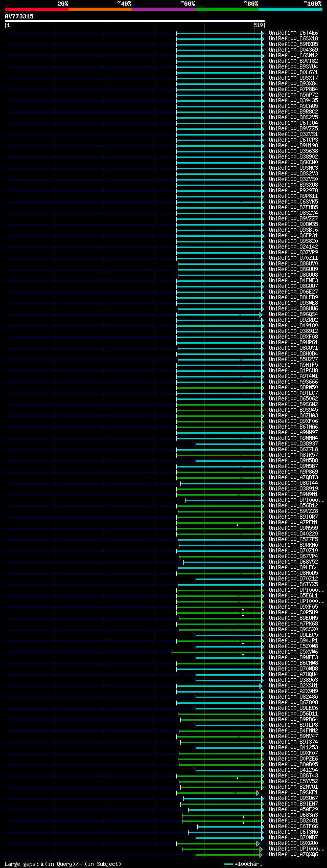The image size is (327, 868).
Task: Select label UniRef100_A7P8B4
Action: 293,89
